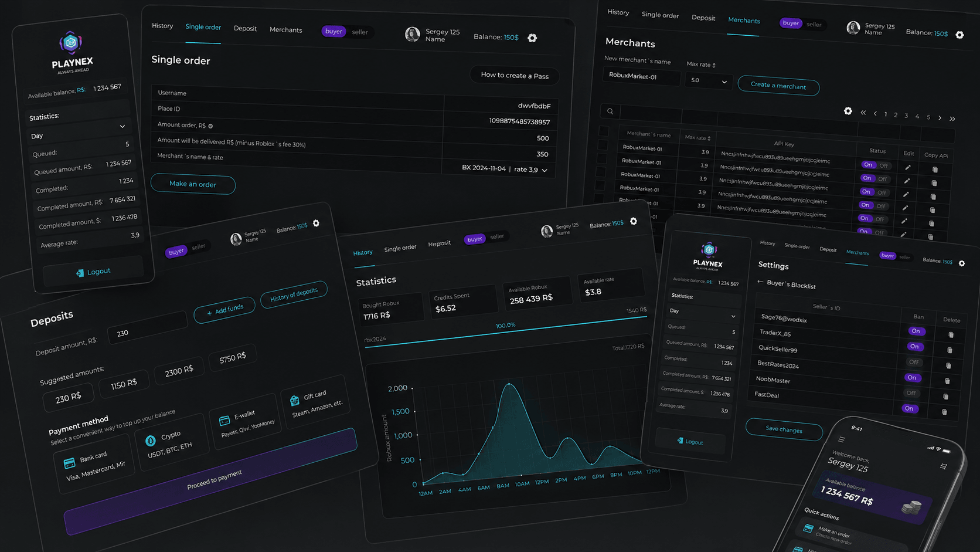This screenshot has height=552, width=980.
Task: Open table settings gear above Merchants pagination
Action: click(848, 111)
